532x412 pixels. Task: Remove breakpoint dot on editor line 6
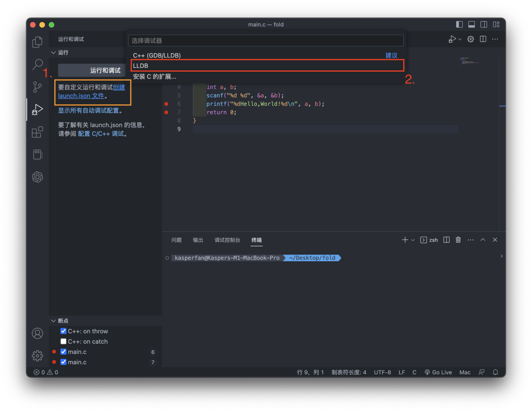166,104
